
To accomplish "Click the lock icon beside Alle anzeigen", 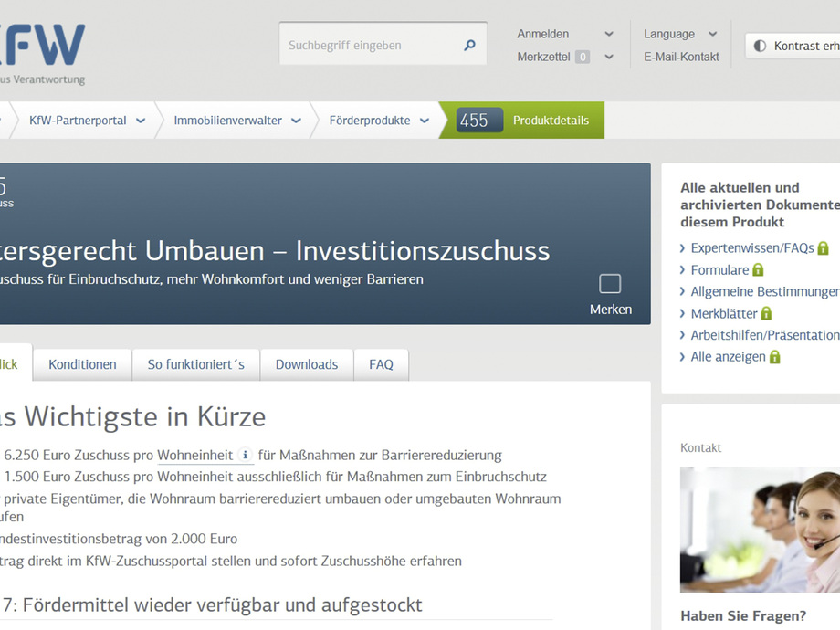I will click(x=774, y=357).
